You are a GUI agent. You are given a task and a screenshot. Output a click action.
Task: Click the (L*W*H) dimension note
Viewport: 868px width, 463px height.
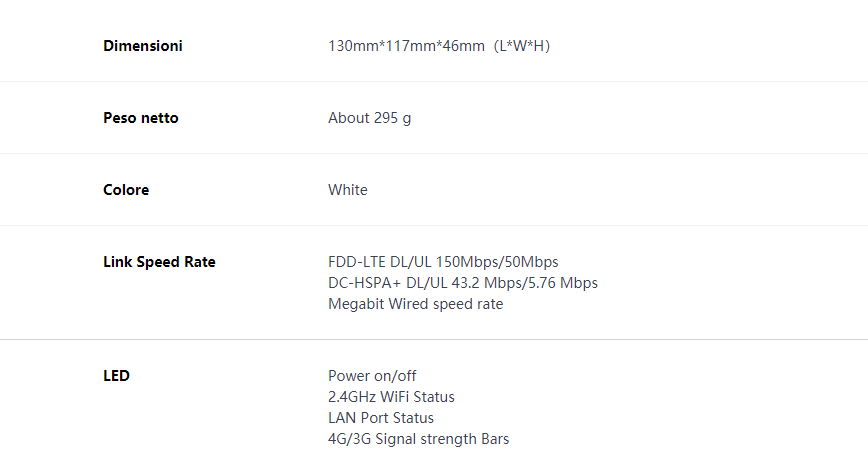pos(522,46)
